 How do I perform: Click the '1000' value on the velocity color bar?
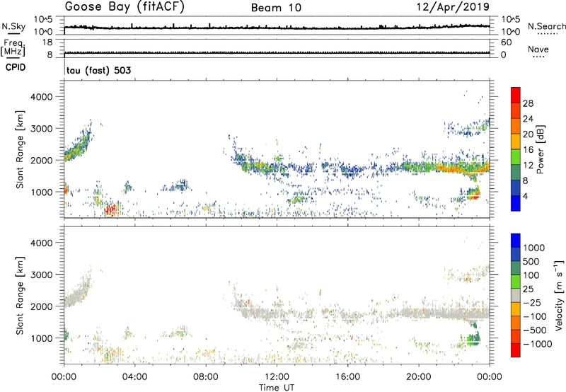tap(534, 248)
